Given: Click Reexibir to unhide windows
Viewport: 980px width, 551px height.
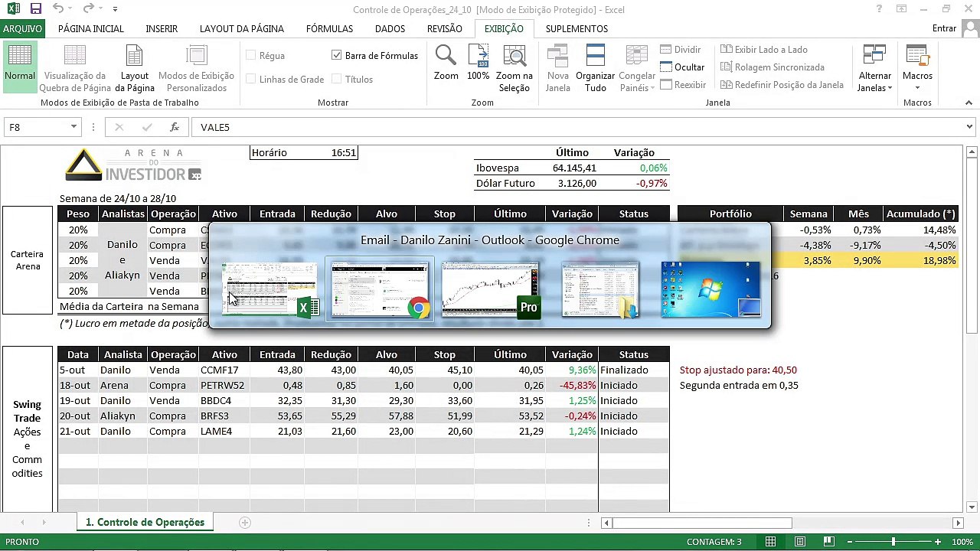Looking at the screenshot, I should [682, 85].
